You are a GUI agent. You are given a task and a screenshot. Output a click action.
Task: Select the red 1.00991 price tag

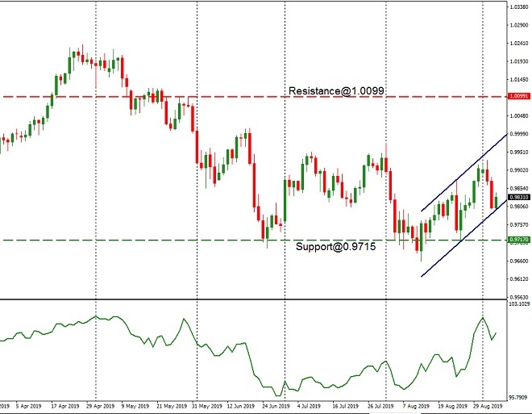coord(519,97)
